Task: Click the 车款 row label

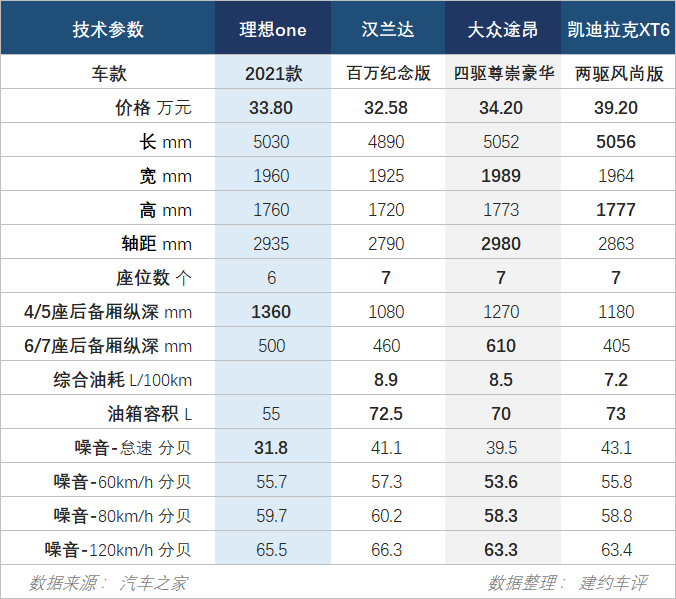Action: [x=109, y=73]
